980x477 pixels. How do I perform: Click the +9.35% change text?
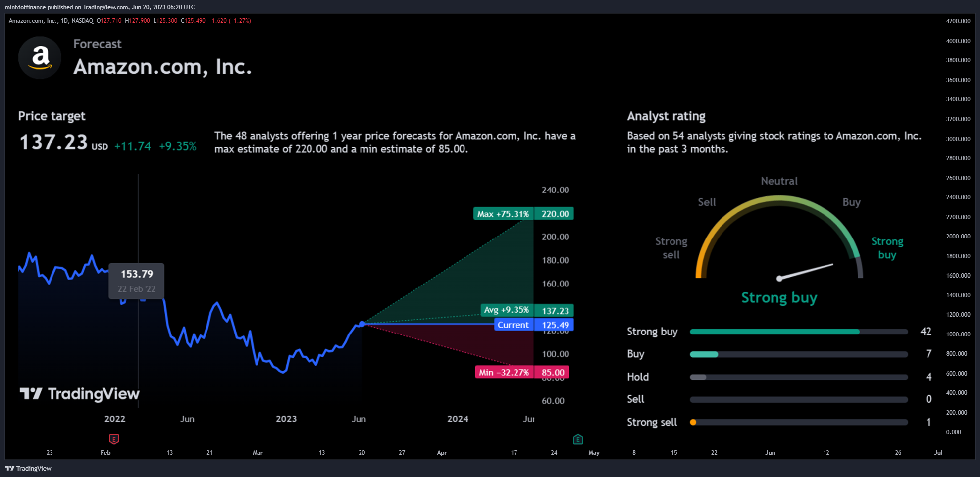pyautogui.click(x=177, y=146)
